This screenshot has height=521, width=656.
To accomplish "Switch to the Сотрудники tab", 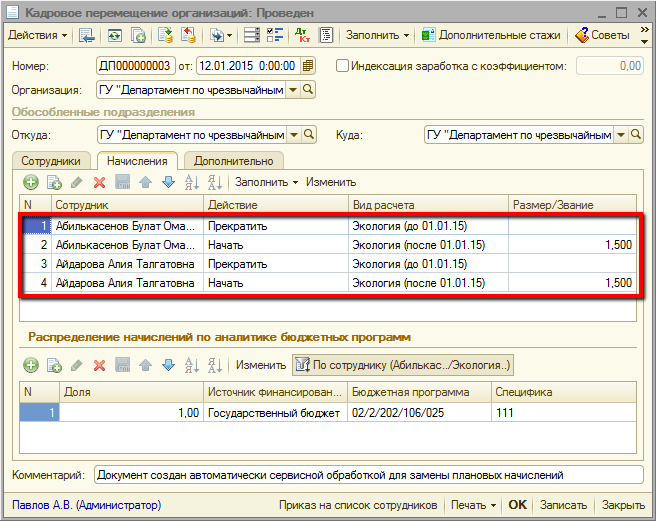I will coord(52,160).
